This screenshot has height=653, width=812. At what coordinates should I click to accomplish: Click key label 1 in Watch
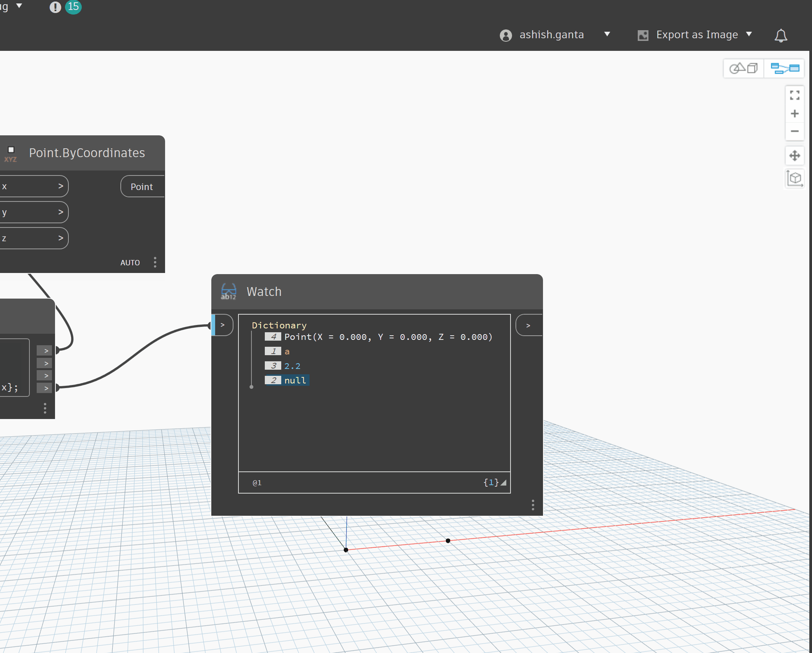click(x=273, y=351)
